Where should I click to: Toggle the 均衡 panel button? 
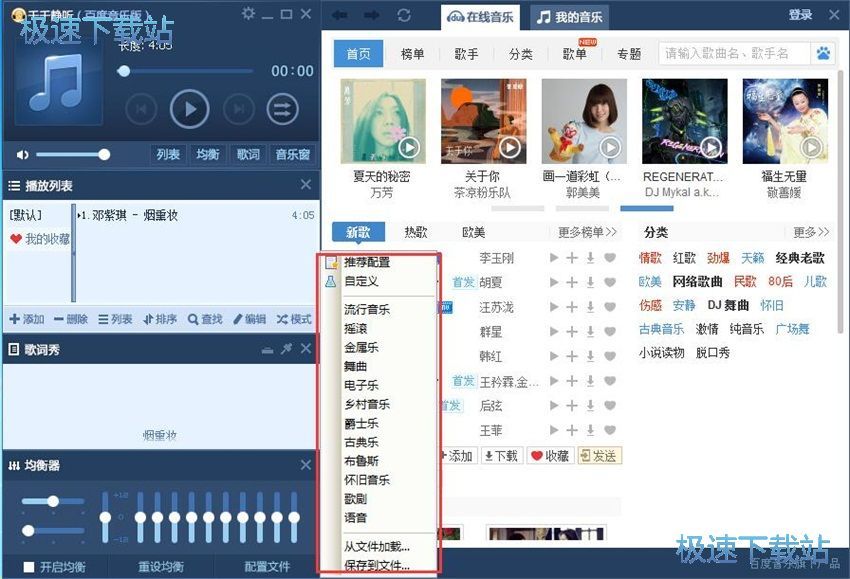tap(208, 155)
